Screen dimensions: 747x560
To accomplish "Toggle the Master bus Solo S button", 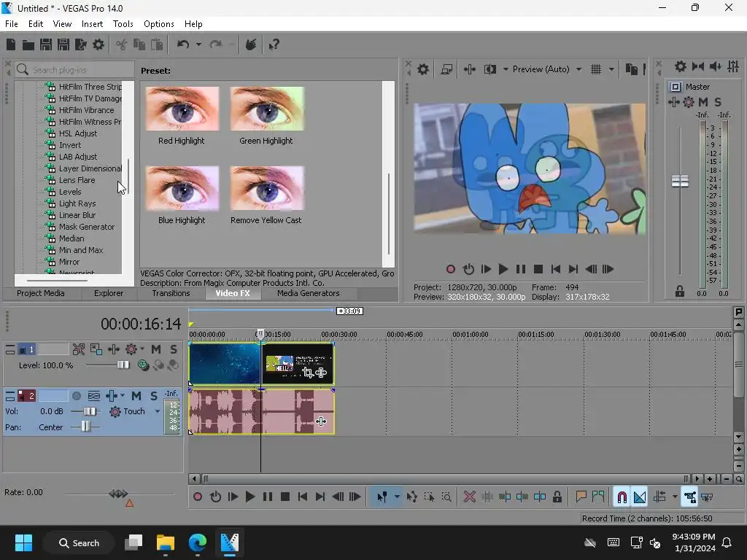I will click(718, 102).
